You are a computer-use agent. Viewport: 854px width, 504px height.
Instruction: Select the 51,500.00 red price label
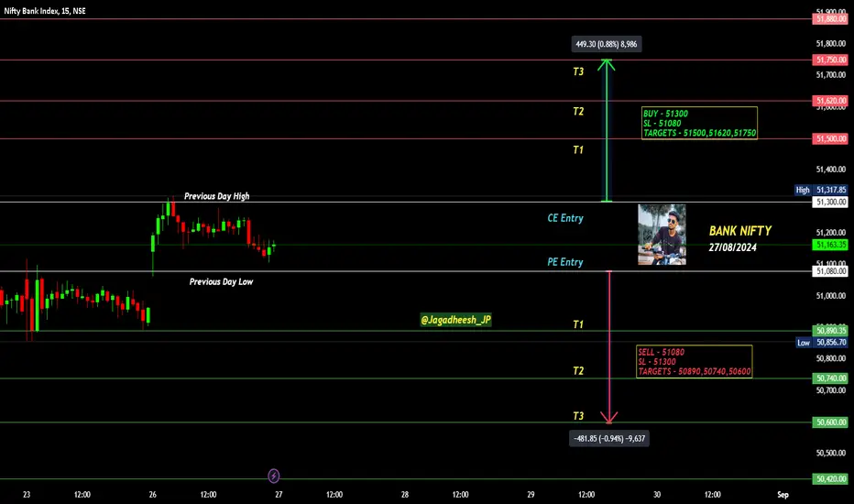coord(830,139)
